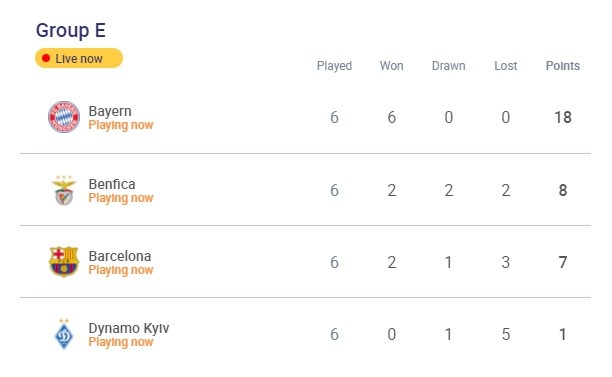Open the Barcelona team link

tap(120, 256)
